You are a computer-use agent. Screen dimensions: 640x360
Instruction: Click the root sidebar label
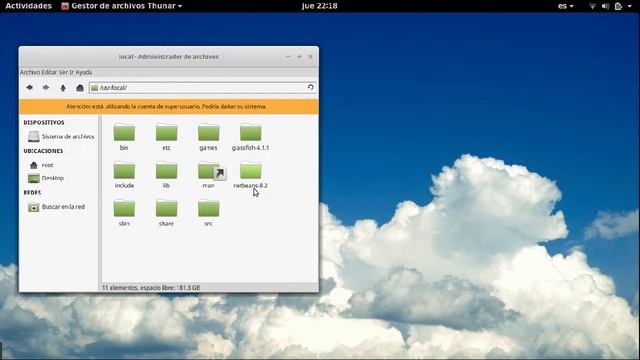click(x=47, y=165)
